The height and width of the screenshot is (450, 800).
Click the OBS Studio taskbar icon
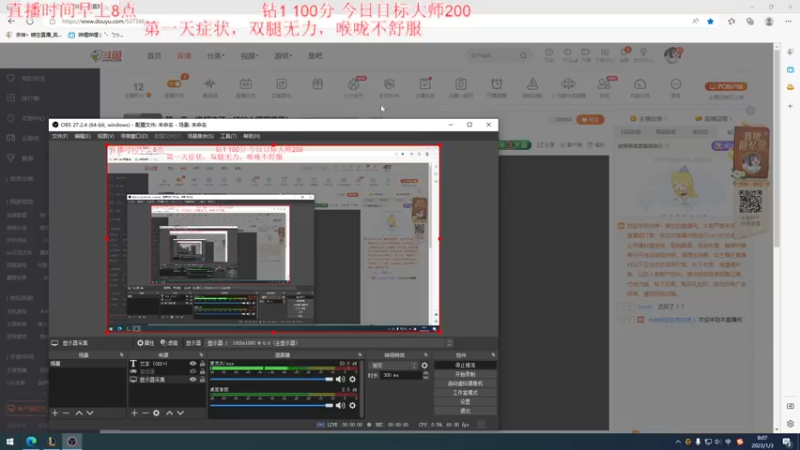pos(72,442)
